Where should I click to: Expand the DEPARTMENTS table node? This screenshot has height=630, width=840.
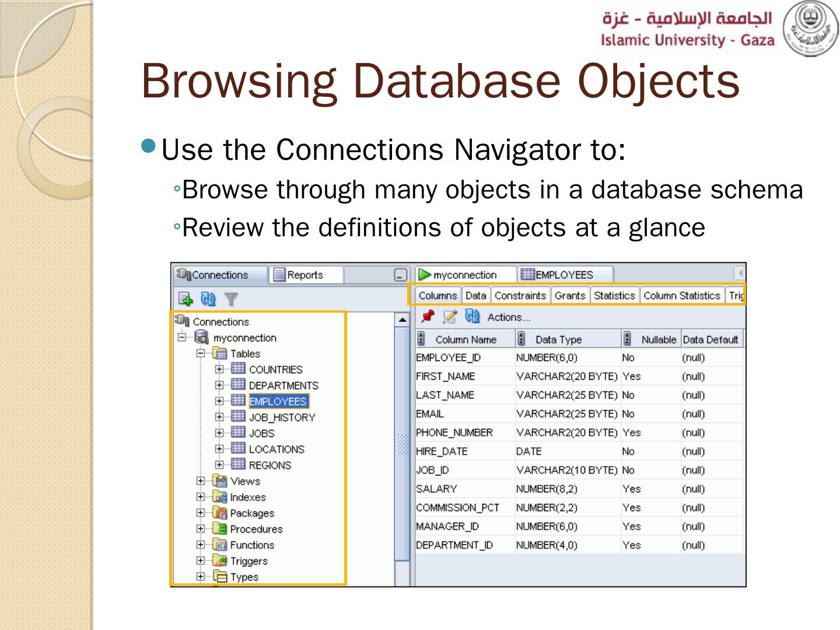point(219,385)
